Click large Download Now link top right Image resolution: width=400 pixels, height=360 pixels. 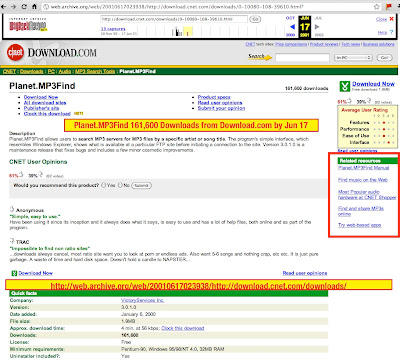pyautogui.click(x=373, y=84)
